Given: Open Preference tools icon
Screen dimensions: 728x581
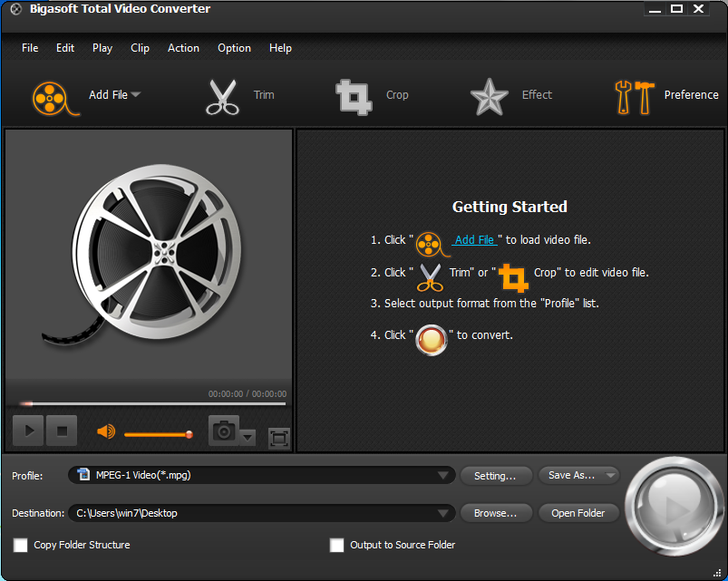Looking at the screenshot, I should [x=635, y=97].
